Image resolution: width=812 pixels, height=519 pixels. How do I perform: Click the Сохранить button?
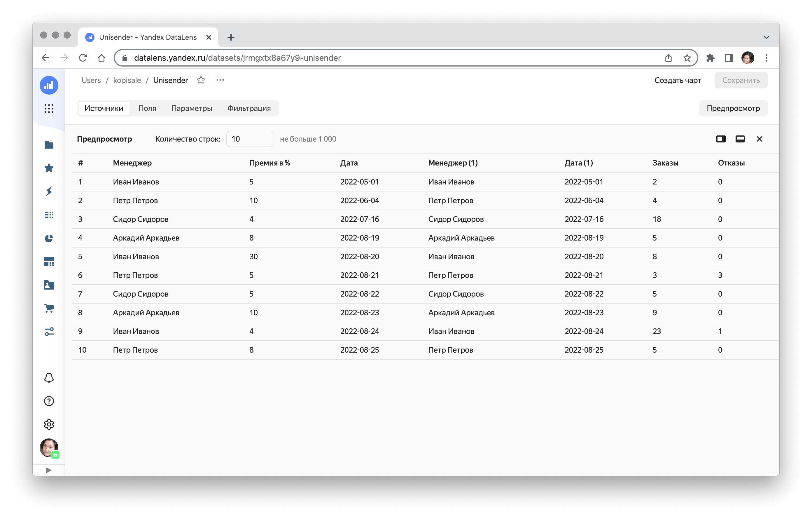coord(741,80)
